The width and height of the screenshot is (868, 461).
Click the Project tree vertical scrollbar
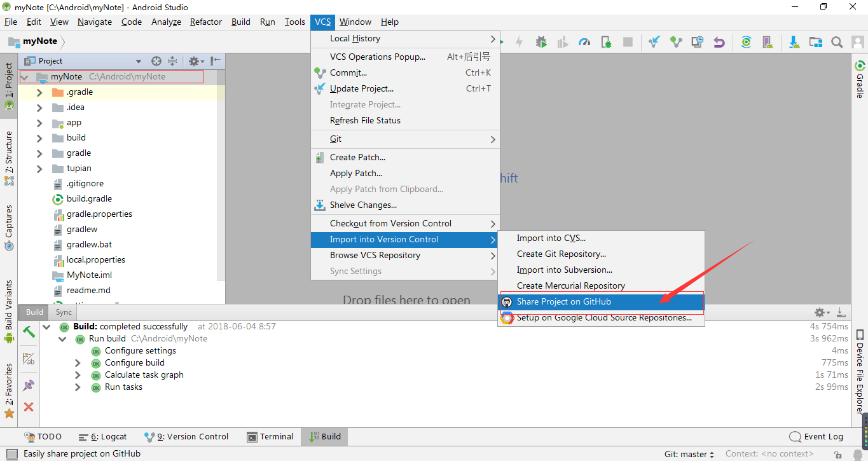tap(221, 175)
